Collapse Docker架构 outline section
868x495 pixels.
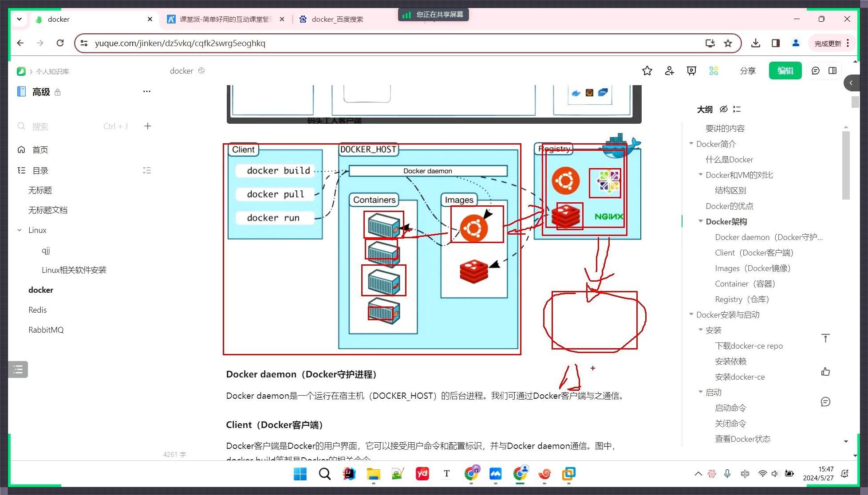click(701, 221)
